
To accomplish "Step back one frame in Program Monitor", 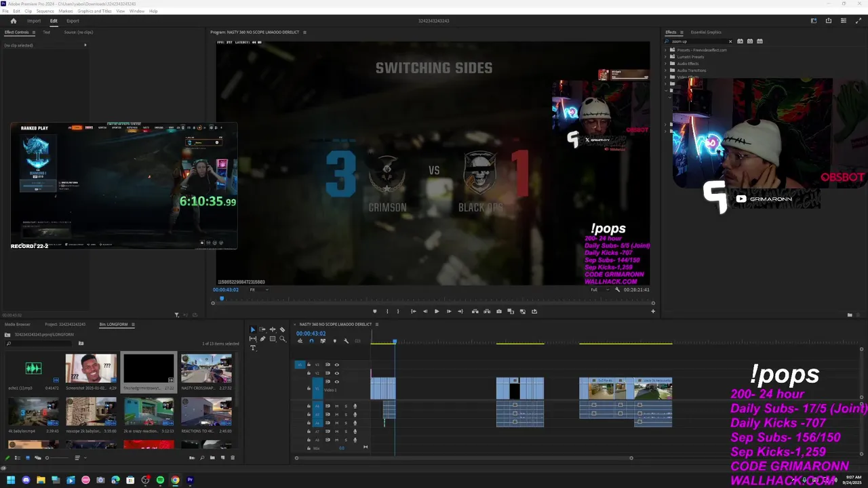I will coord(425,311).
